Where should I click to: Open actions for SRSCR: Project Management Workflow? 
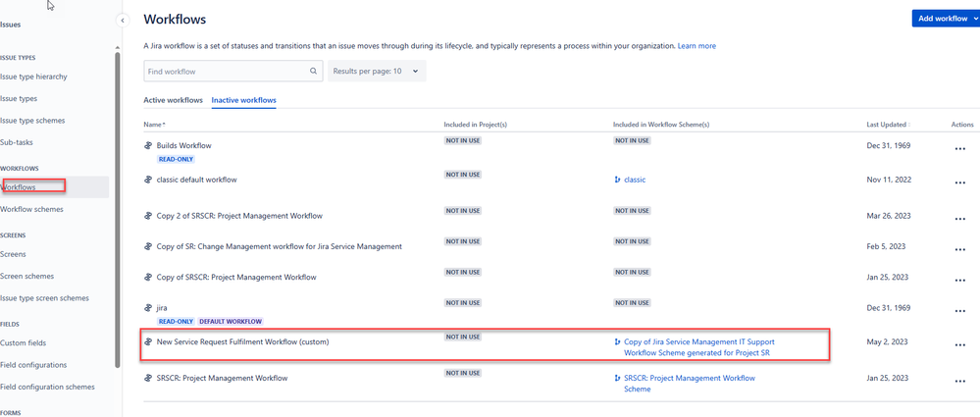point(960,382)
